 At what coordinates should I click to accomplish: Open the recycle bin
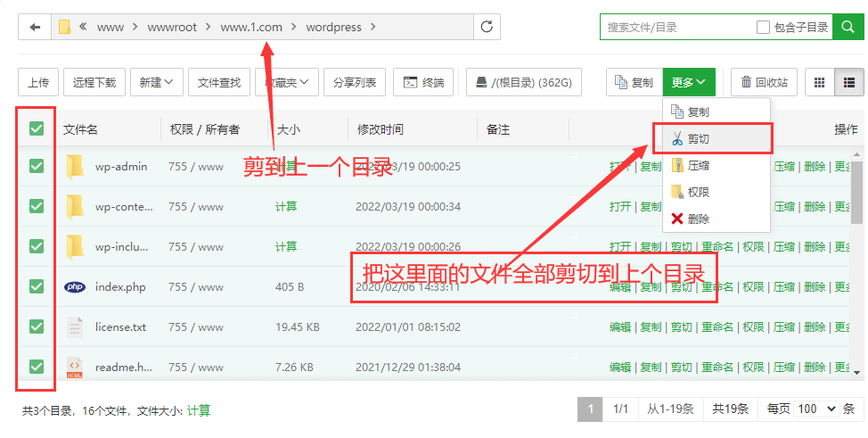[x=764, y=83]
